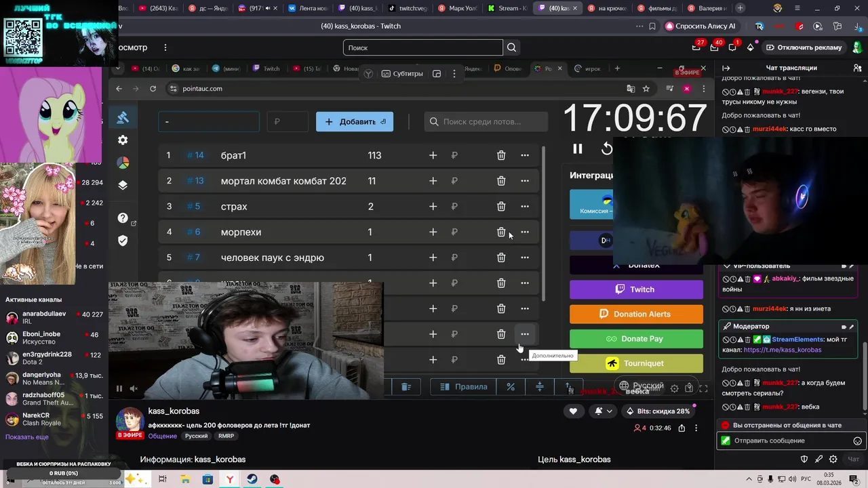Open the layers icon in pointauc sidebar
This screenshot has height=488, width=868.
pyautogui.click(x=123, y=185)
